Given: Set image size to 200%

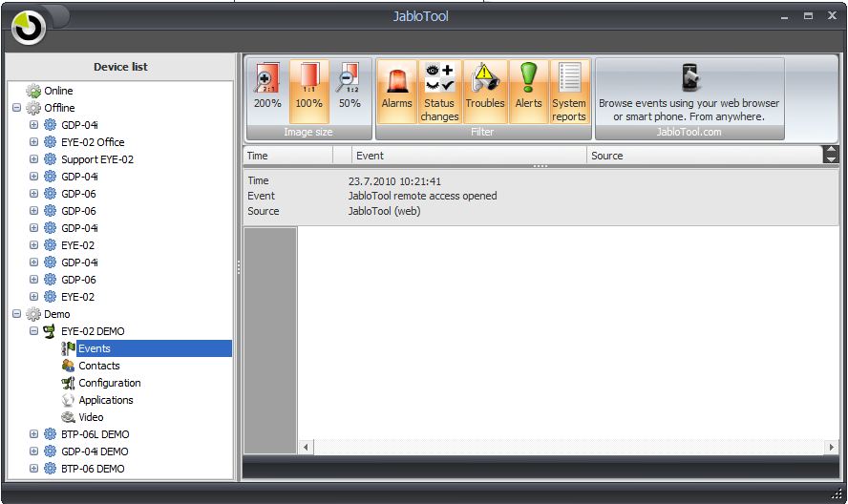Looking at the screenshot, I should (x=267, y=91).
